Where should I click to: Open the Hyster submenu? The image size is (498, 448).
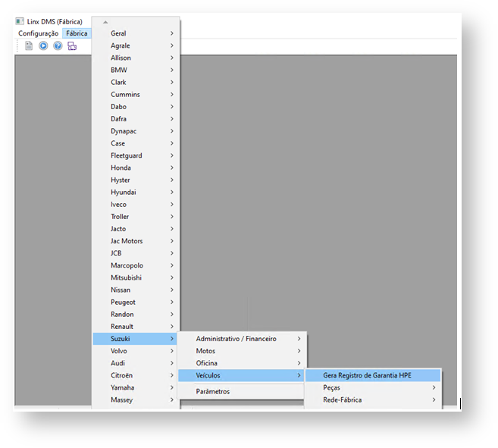pyautogui.click(x=136, y=180)
